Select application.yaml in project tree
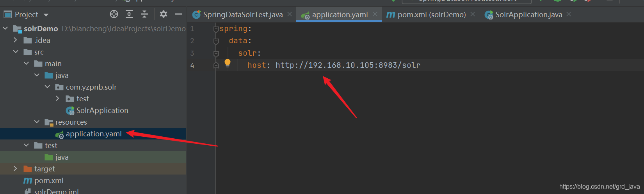The image size is (644, 194). (94, 134)
